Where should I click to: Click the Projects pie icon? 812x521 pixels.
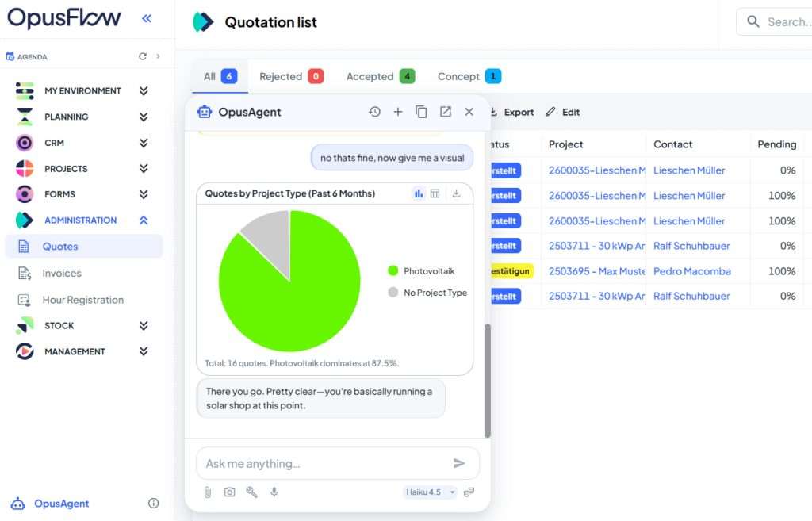click(x=25, y=168)
